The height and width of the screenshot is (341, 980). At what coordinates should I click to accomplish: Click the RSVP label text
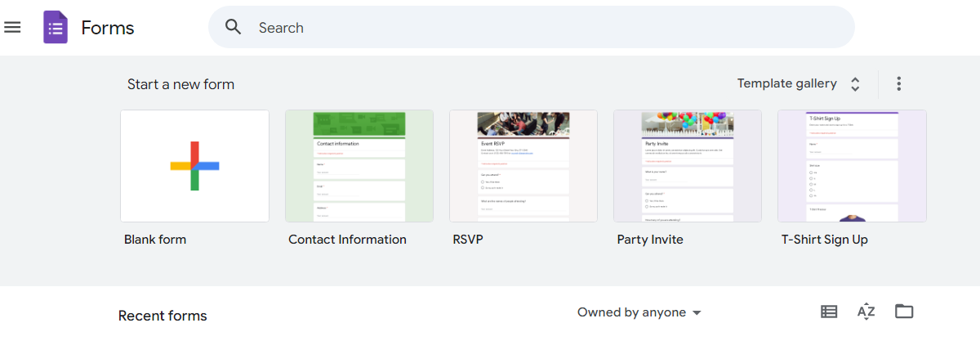tap(469, 240)
